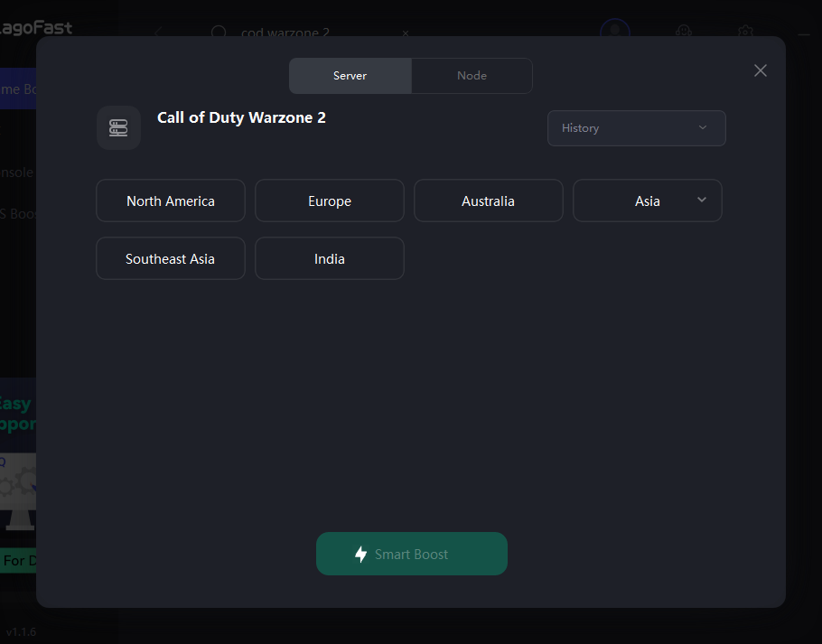Switch to the Server tab
Viewport: 822px width, 644px height.
(x=350, y=76)
